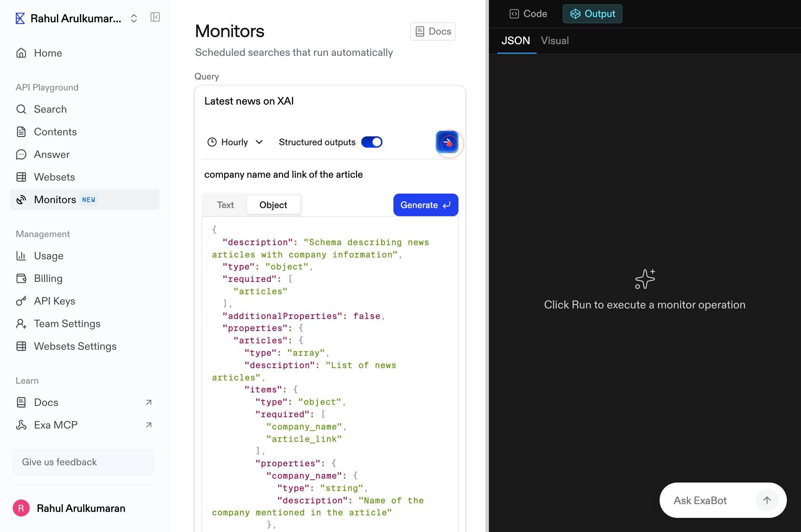The width and height of the screenshot is (801, 532).
Task: Click the "company_name" required field text
Action: (x=304, y=427)
